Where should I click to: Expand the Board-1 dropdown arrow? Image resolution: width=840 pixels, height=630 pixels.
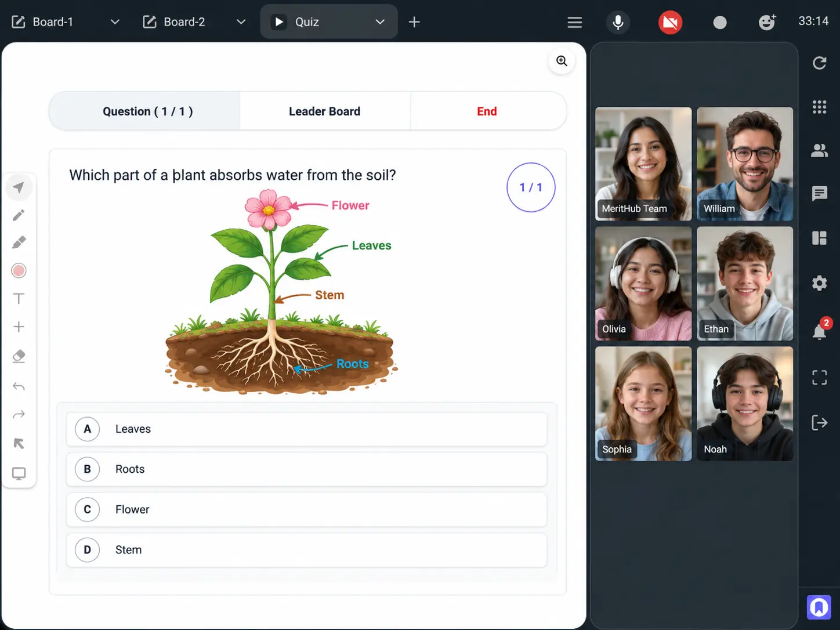click(115, 22)
